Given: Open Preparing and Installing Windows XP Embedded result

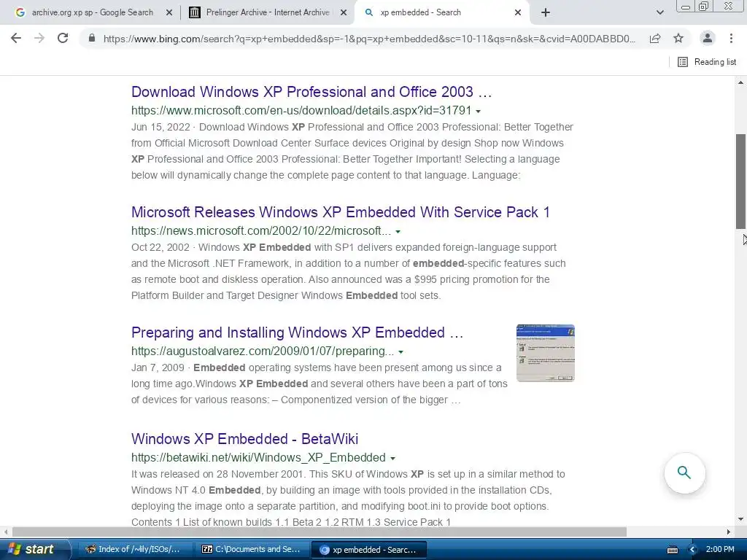Looking at the screenshot, I should pyautogui.click(x=298, y=332).
